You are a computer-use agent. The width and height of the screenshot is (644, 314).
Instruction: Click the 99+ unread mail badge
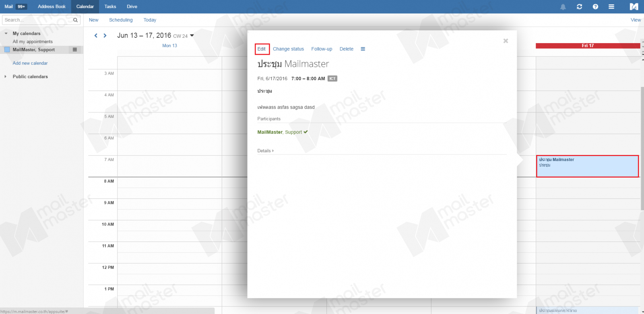click(x=21, y=6)
